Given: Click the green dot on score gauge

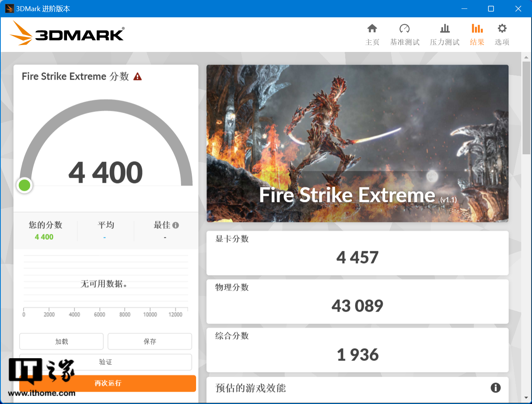Looking at the screenshot, I should click(25, 185).
